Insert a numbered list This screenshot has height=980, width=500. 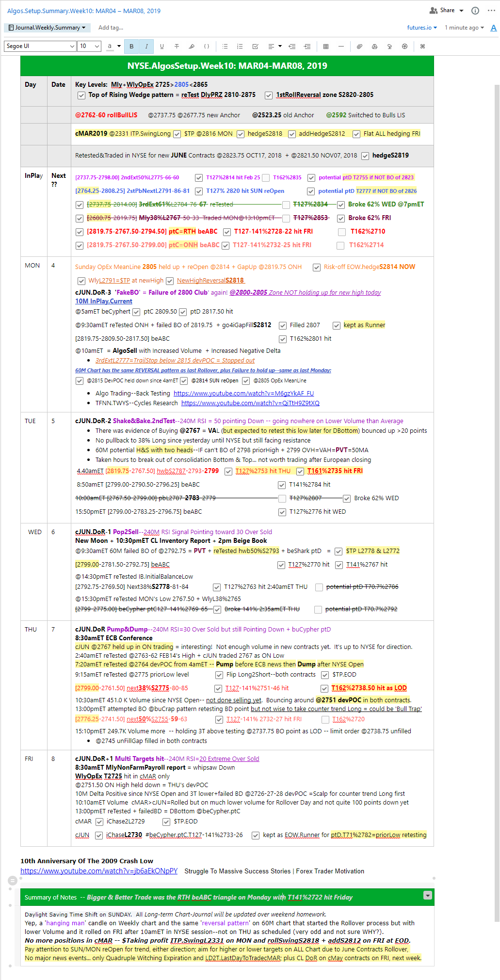pos(240,47)
